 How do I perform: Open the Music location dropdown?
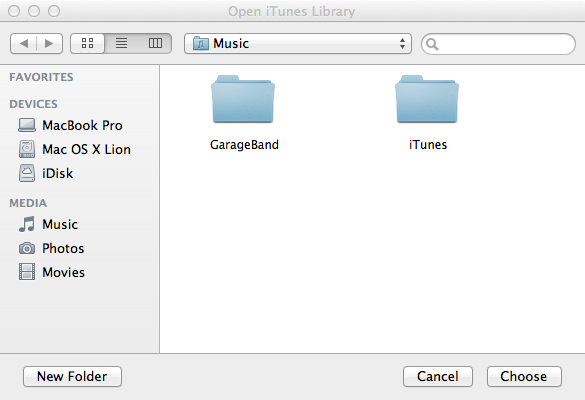(x=298, y=44)
